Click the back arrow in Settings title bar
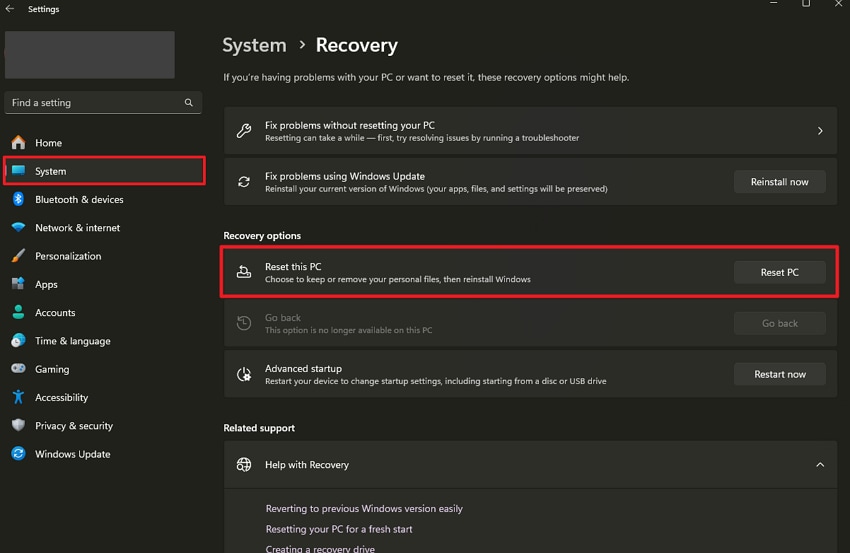 10,9
